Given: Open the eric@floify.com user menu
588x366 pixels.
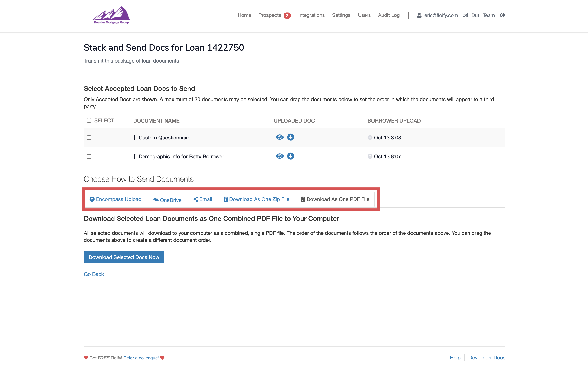Looking at the screenshot, I should click(x=437, y=15).
